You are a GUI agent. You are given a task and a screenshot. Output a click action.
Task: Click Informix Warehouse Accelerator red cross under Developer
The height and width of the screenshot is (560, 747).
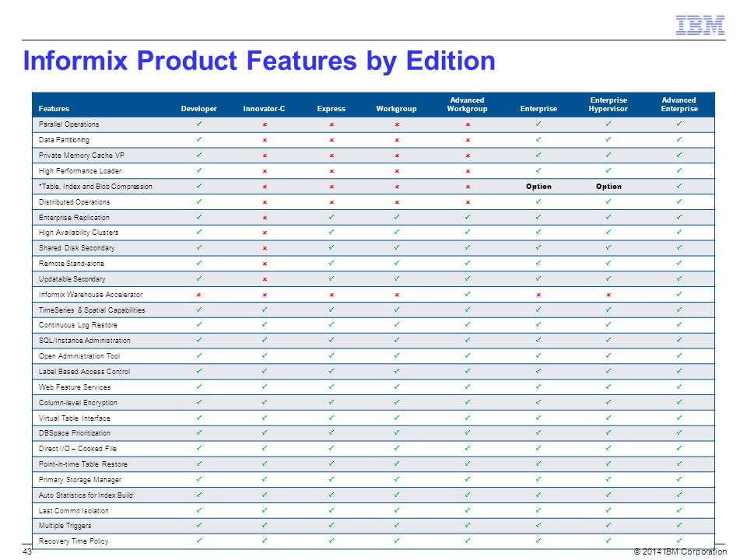(x=199, y=295)
